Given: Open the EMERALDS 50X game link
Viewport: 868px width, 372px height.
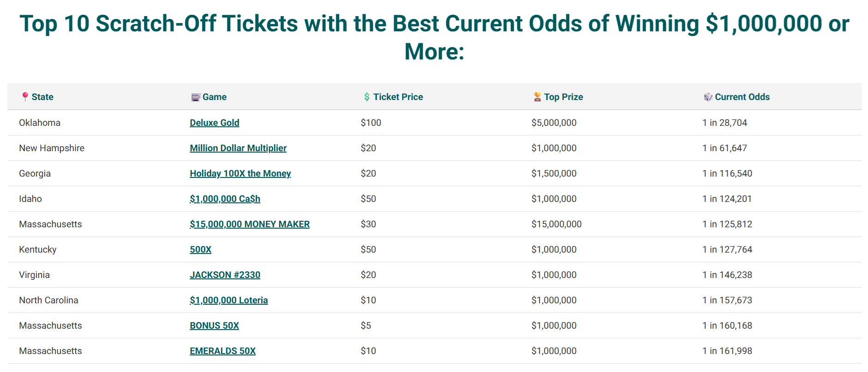Looking at the screenshot, I should pos(223,351).
